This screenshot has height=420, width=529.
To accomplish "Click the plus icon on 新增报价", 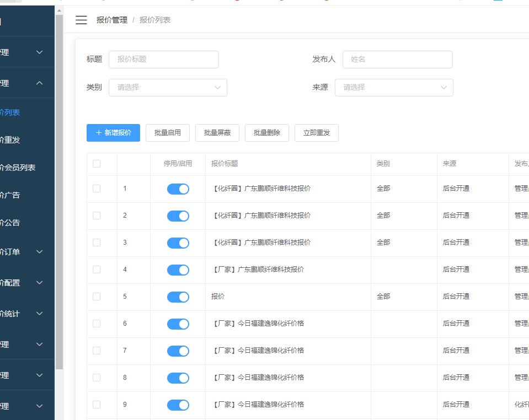I will point(99,133).
